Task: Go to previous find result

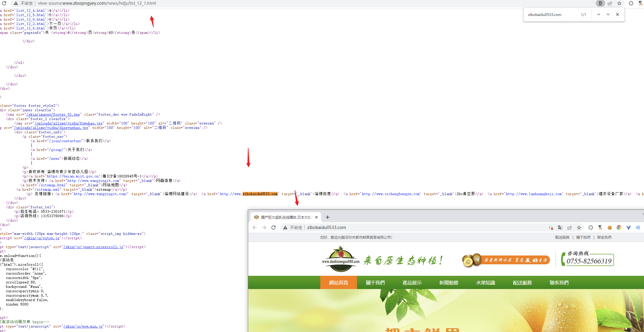Action: click(x=599, y=14)
